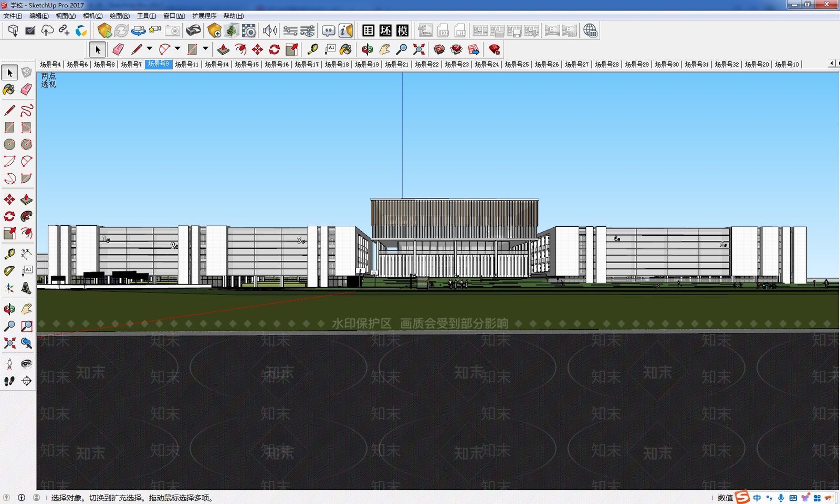
Task: Open the 扩展程序 menu
Action: 204,16
